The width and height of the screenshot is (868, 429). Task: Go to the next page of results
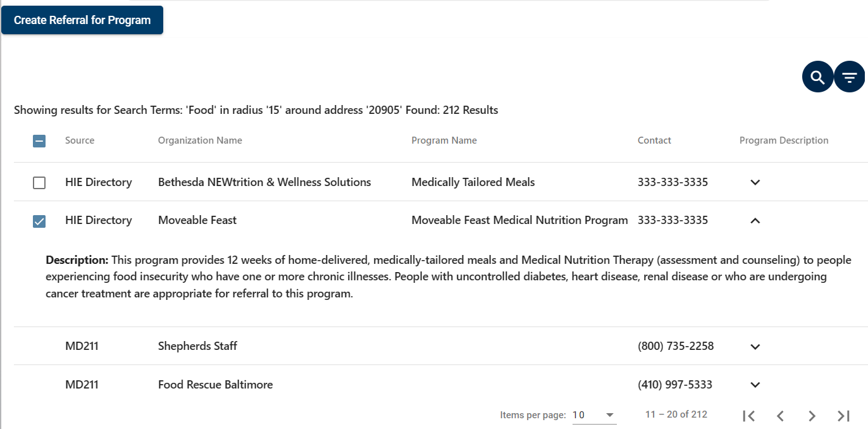pyautogui.click(x=812, y=415)
